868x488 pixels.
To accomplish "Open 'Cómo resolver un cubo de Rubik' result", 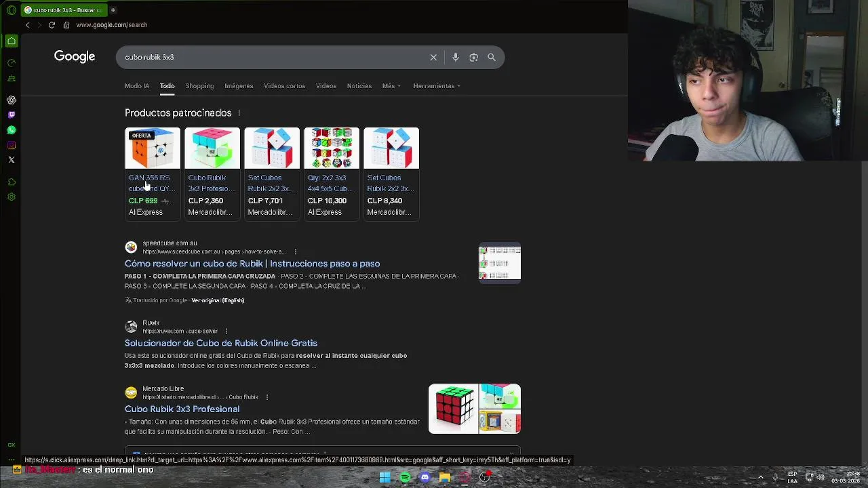I will (x=252, y=264).
